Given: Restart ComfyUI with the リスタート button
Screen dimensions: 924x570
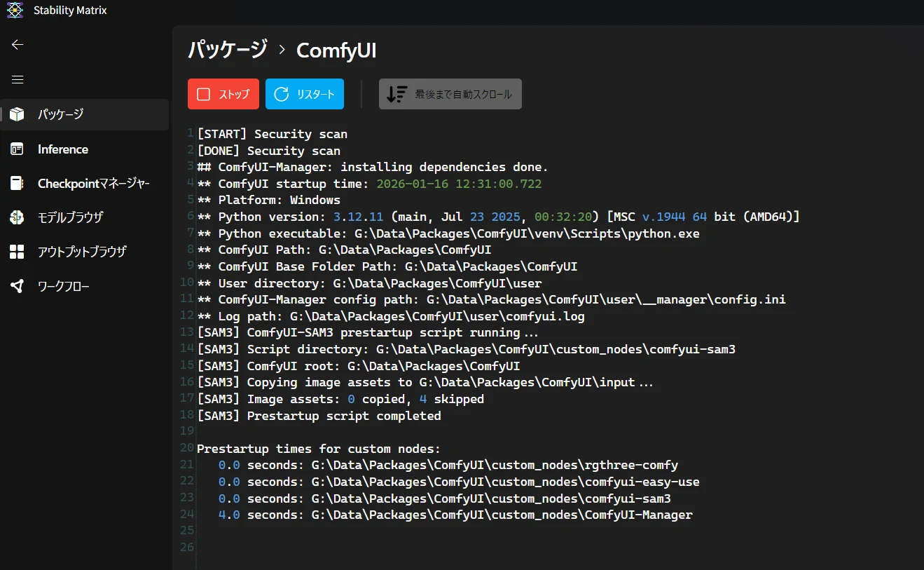Looking at the screenshot, I should (x=305, y=94).
